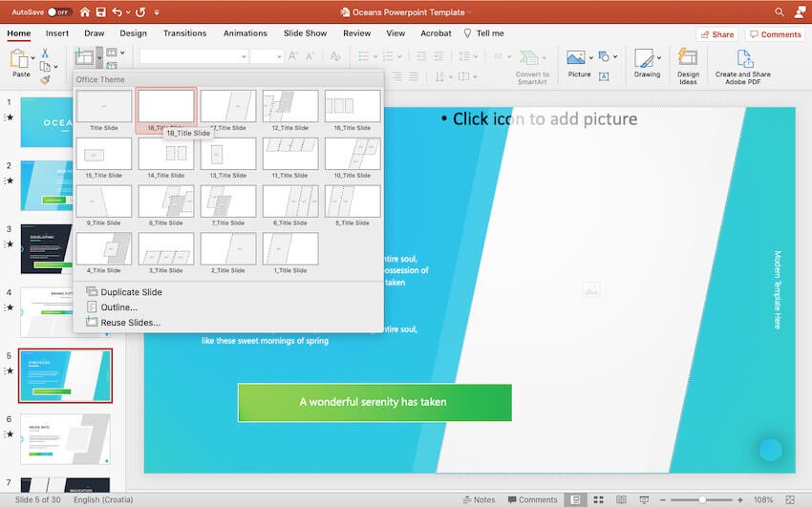
Task: Choose Duplicate Slide from layout menu
Action: coord(131,292)
